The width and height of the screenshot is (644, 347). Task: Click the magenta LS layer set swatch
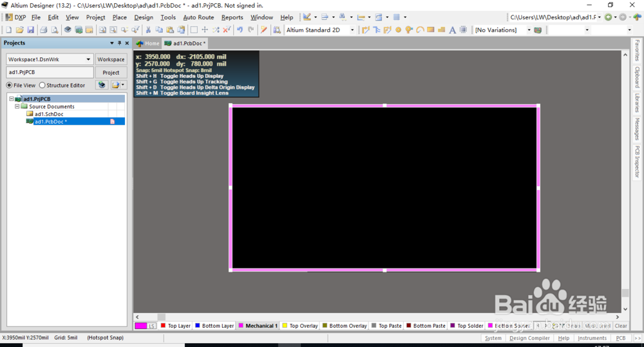coord(146,326)
